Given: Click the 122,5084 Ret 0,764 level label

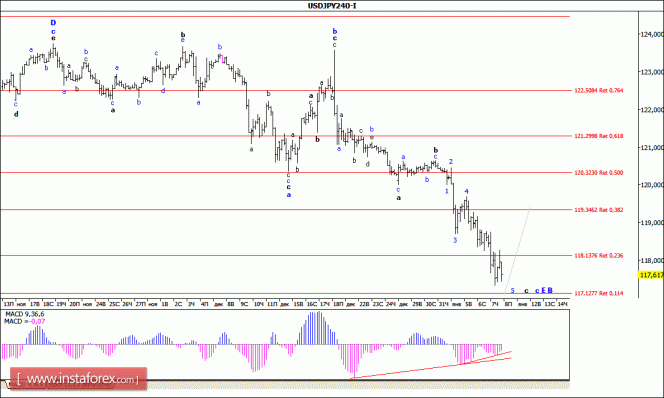Looking at the screenshot, I should (x=598, y=90).
